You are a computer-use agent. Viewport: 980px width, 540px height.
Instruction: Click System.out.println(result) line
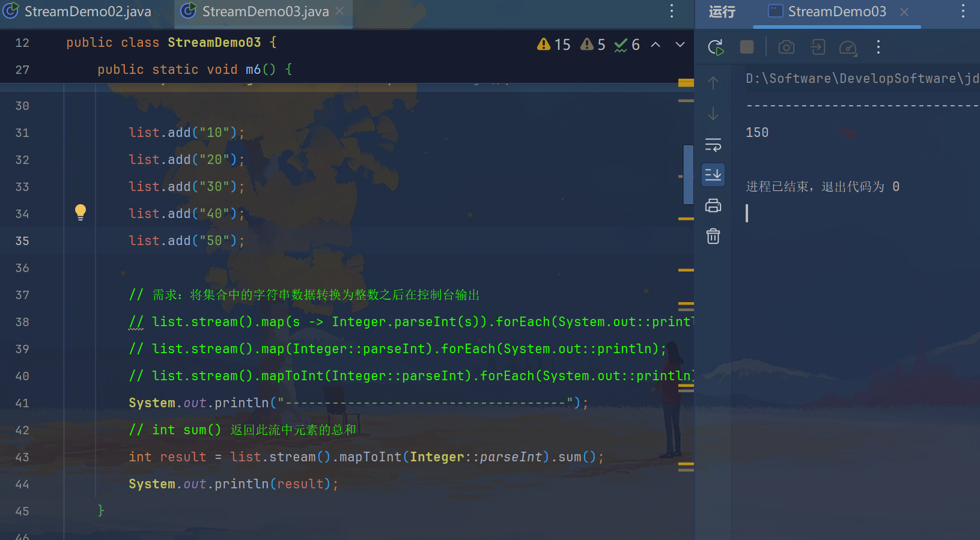coord(233,484)
